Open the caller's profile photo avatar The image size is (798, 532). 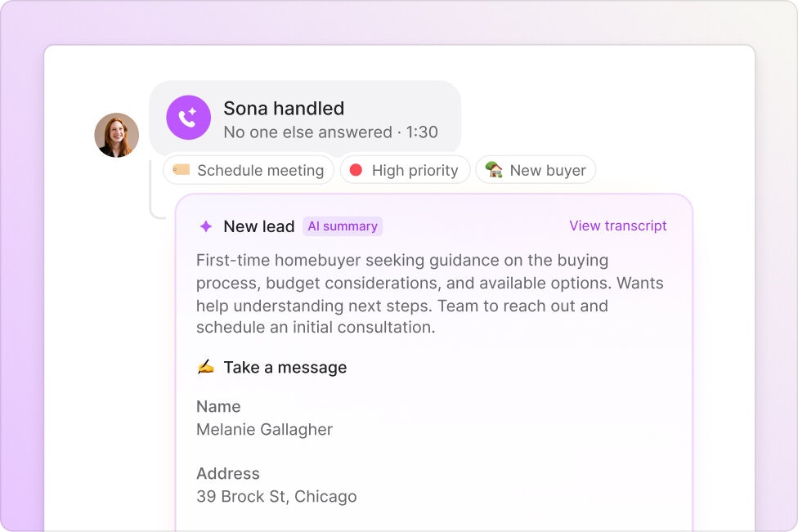[x=117, y=135]
